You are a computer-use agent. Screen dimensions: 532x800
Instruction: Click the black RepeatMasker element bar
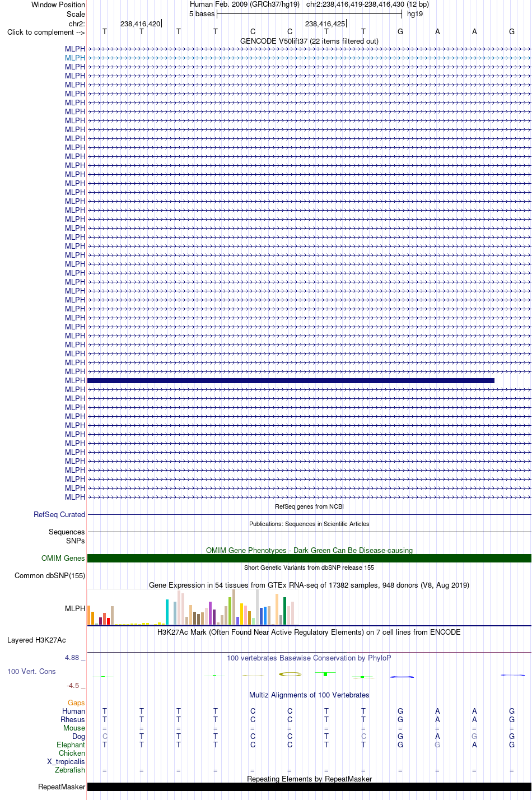click(x=309, y=787)
